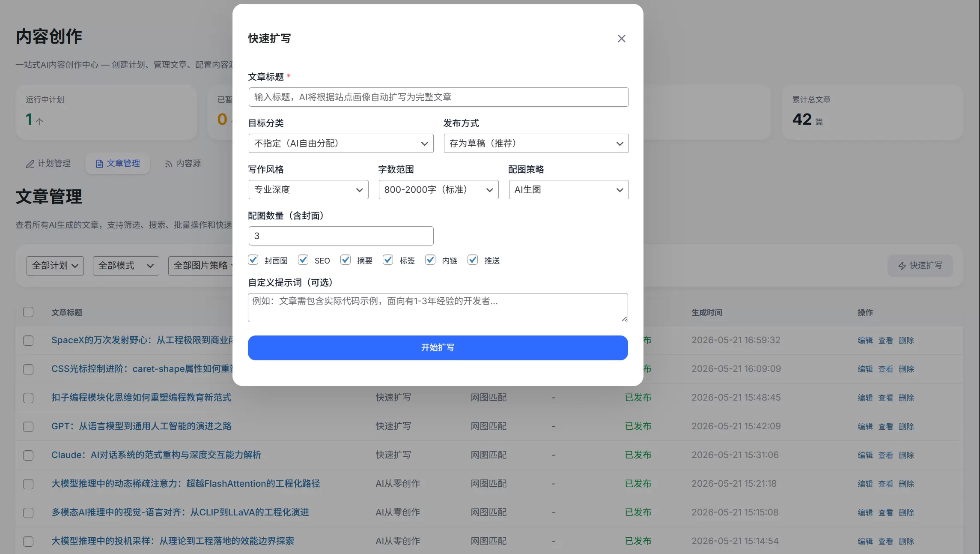980x554 pixels.
Task: Close the 快速扩写 dialog with X icon
Action: [622, 39]
